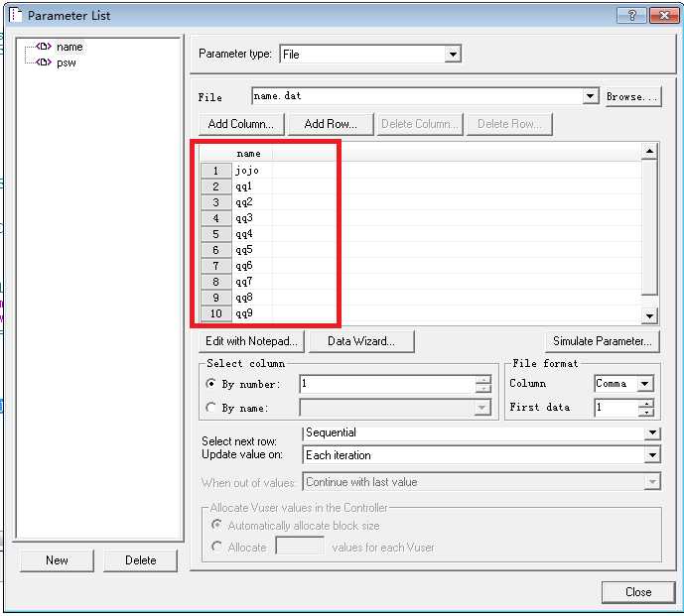
Task: Open the Column delimiter Comma dropdown
Action: pos(644,384)
